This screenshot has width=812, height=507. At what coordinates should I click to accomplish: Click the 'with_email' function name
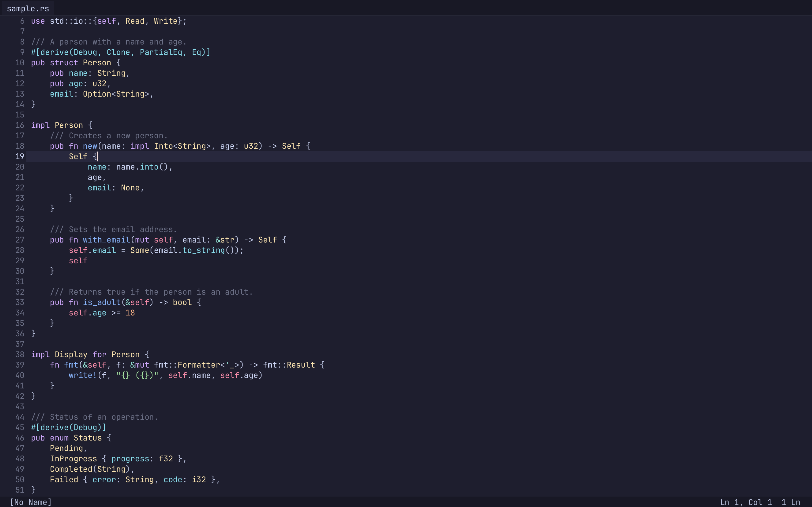pyautogui.click(x=106, y=240)
